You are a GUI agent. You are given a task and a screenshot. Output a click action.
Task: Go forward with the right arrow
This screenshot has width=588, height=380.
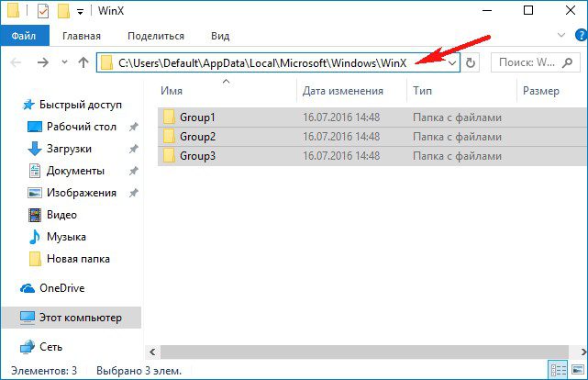pos(43,62)
